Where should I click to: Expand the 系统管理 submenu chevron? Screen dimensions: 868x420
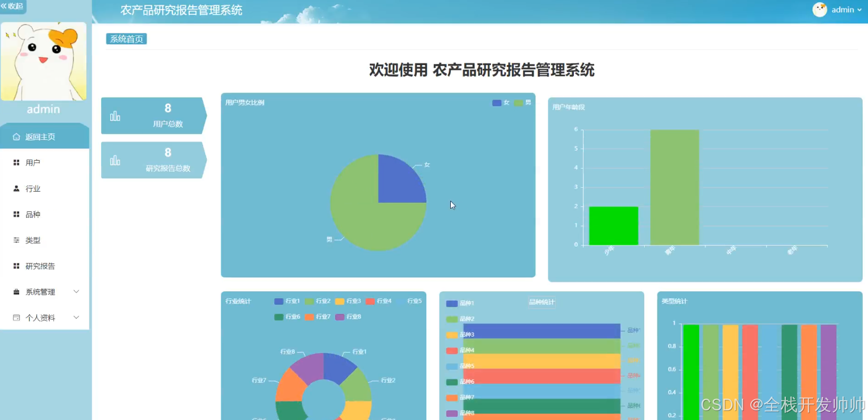pos(76,292)
